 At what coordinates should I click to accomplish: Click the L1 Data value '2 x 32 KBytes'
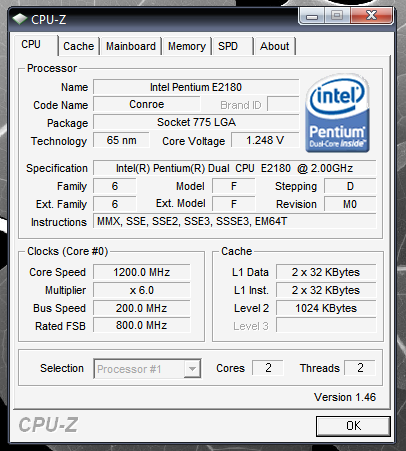pos(326,272)
